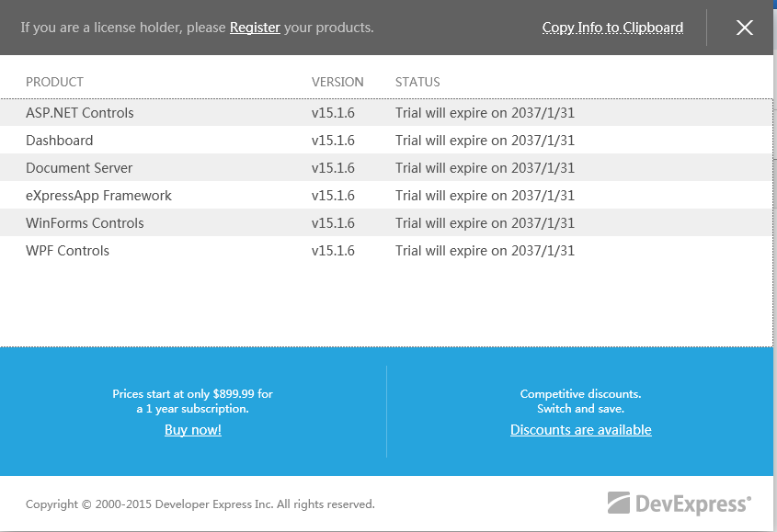Select the WPF Controls product name
Image resolution: width=777 pixels, height=532 pixels.
tap(67, 251)
